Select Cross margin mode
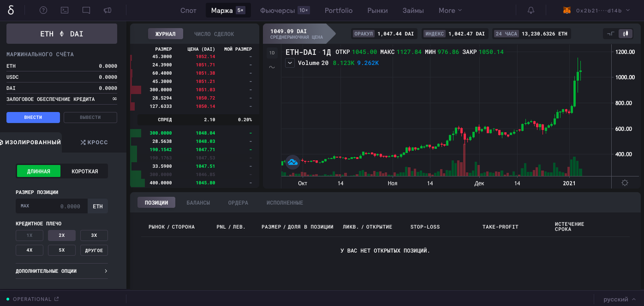The width and height of the screenshot is (644, 306). coord(94,142)
